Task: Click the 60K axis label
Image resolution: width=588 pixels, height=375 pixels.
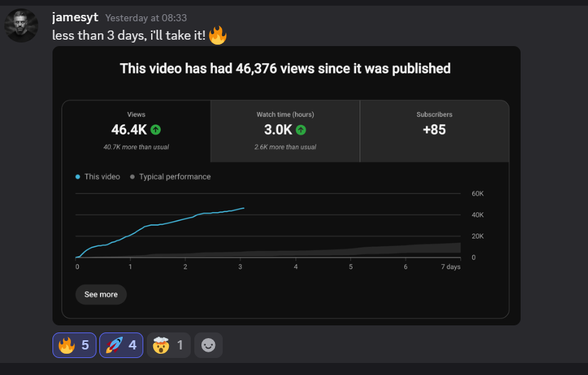Action: tap(477, 194)
